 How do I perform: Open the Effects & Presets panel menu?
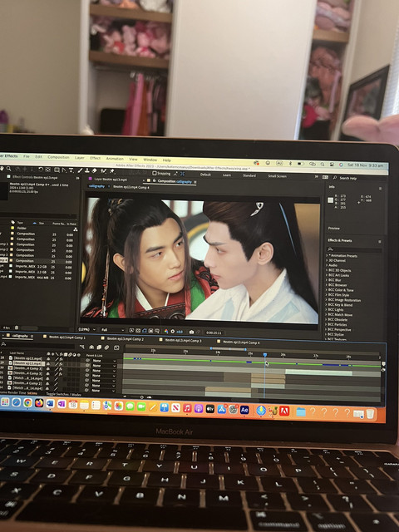(x=380, y=242)
